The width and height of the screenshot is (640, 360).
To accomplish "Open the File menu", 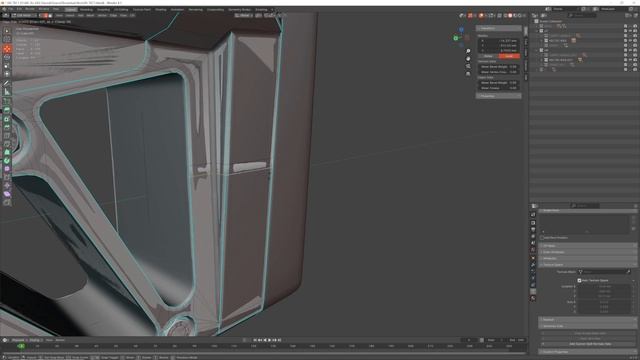I will 11,9.
